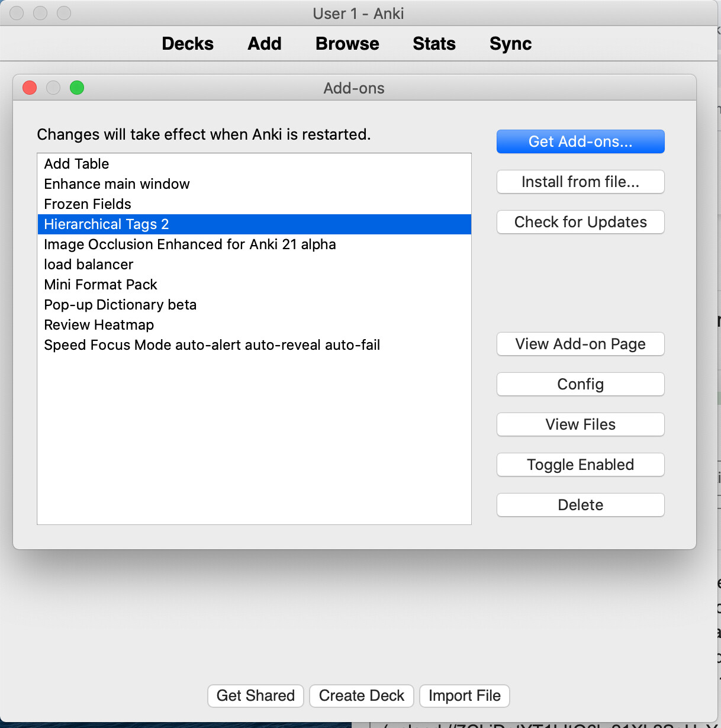The image size is (721, 728).
Task: Select the Add Table add-on
Action: tap(254, 164)
